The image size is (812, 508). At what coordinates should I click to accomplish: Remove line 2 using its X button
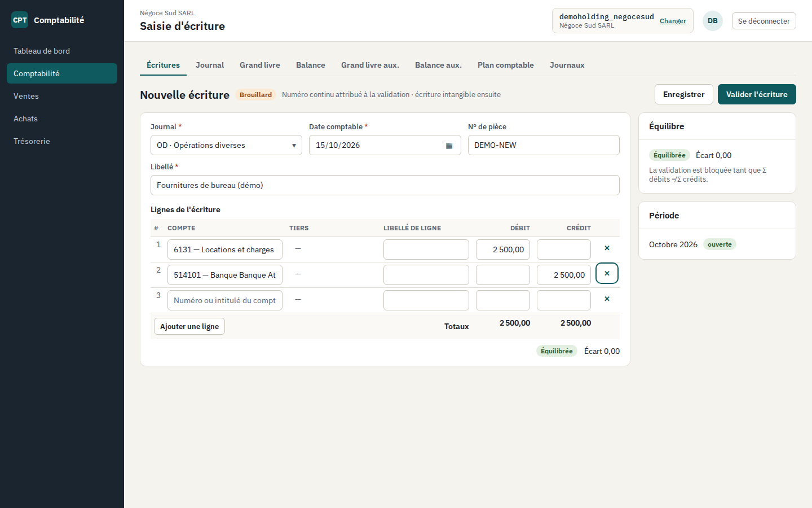[607, 274]
